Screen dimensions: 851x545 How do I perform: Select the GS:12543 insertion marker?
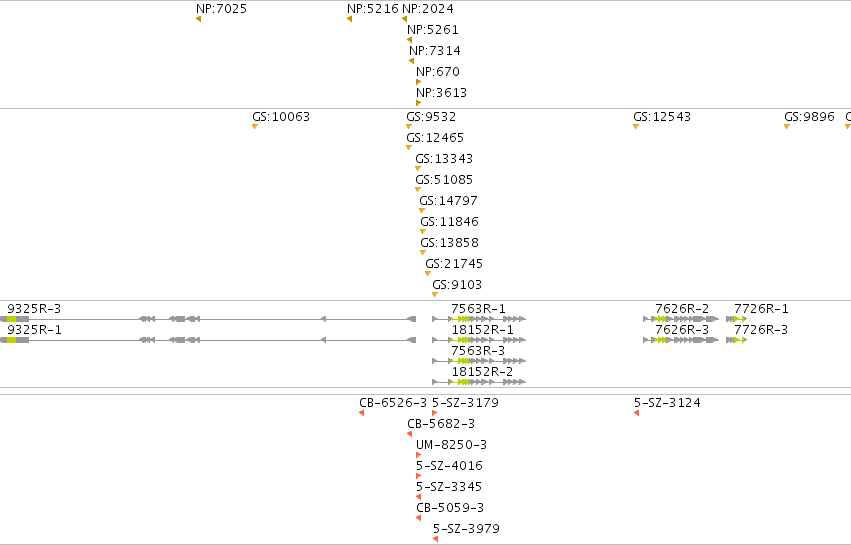click(x=636, y=126)
